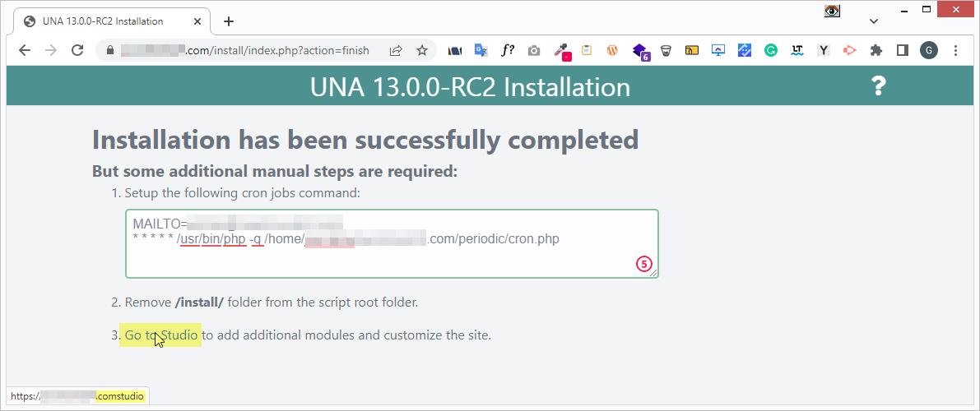Open the Extensions puzzle piece menu

pos(875,50)
